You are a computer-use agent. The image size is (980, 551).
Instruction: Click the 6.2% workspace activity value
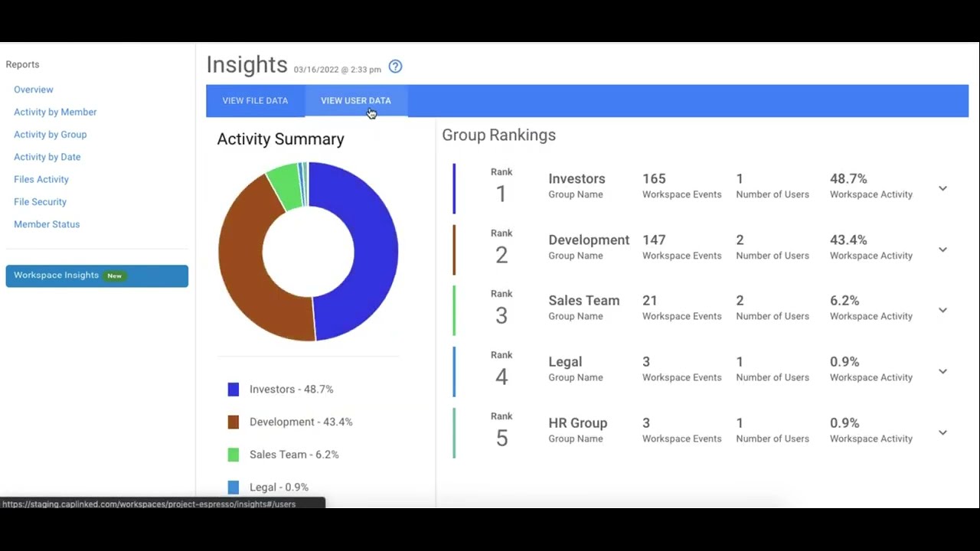tap(844, 301)
